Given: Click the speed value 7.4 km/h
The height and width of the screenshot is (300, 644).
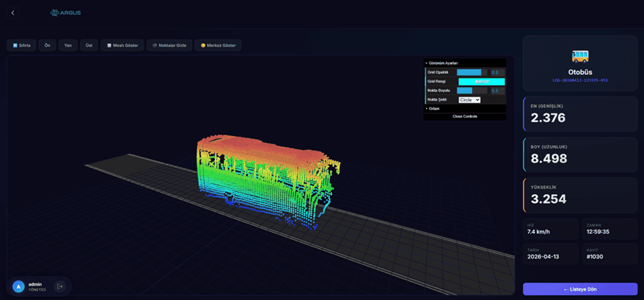Looking at the screenshot, I should coord(539,232).
